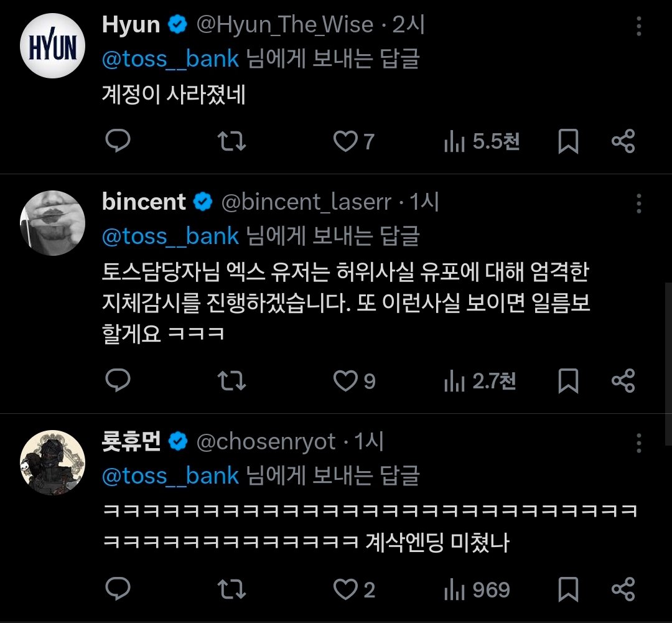Viewport: 672px width, 623px height.
Task: Bookmark 룻휴먼's tweet
Action: coord(567,589)
